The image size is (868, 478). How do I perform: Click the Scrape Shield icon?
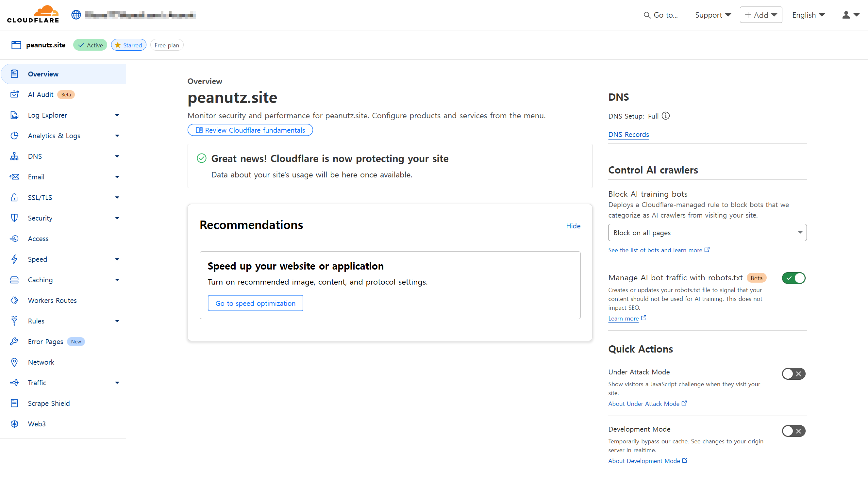coord(14,403)
